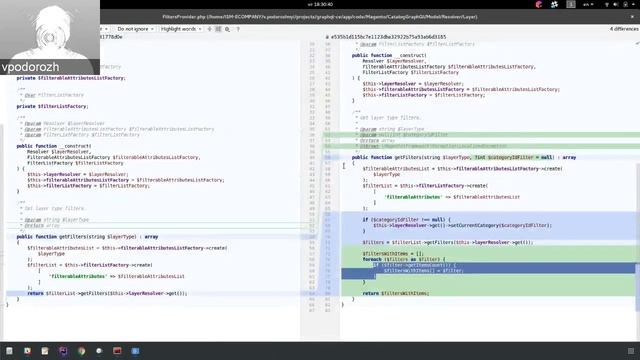Click the window title 'FiltersProvider.php' bar
640x360 pixels.
[x=320, y=17]
